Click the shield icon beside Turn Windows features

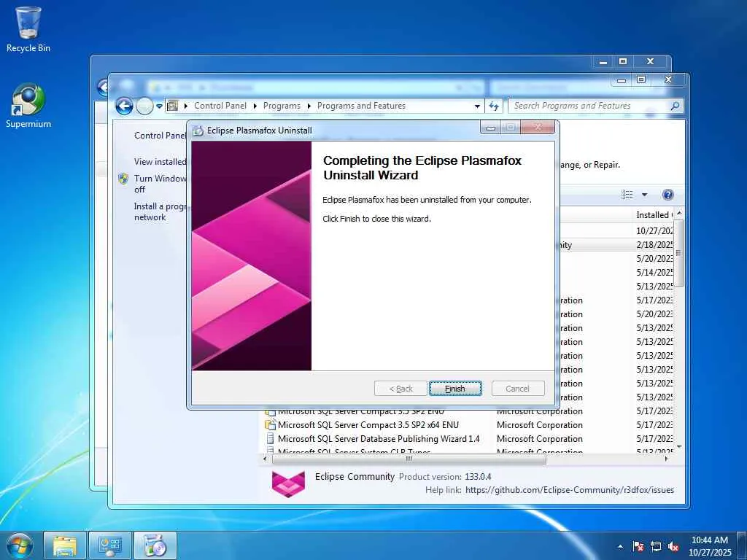tap(123, 179)
